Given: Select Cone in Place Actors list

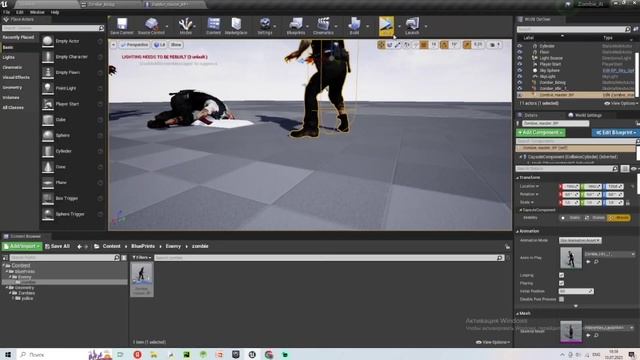Looking at the screenshot, I should point(73,167).
